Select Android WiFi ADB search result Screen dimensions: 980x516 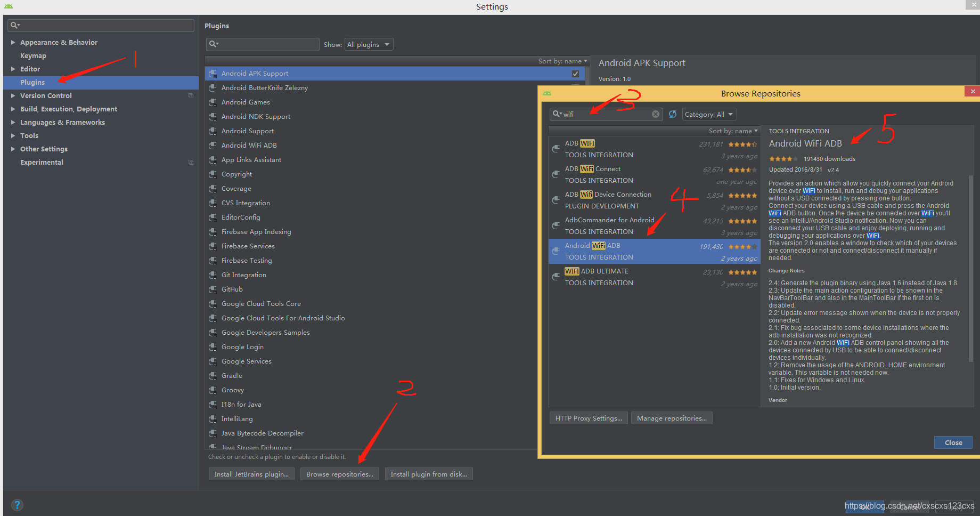(654, 251)
